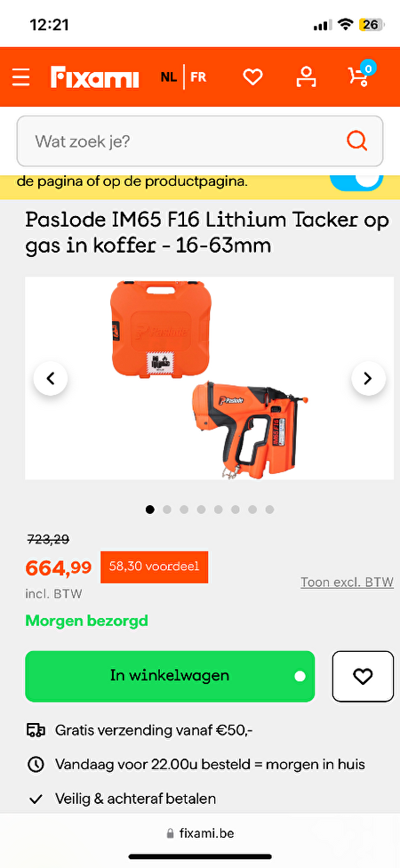Click Toon excl. BTW link

coord(347,582)
